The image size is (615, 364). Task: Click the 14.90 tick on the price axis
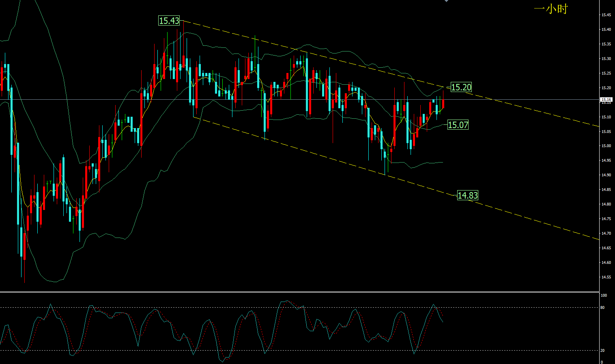tap(606, 175)
